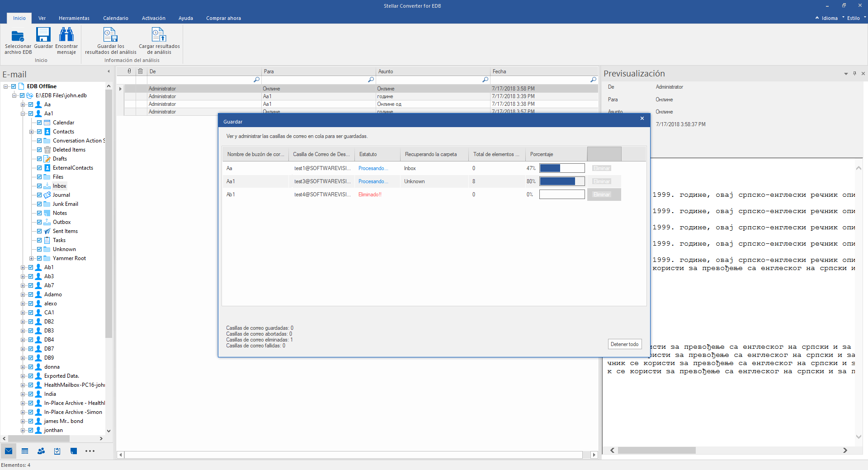Click the attachment column header icon
The width and height of the screenshot is (868, 470).
tap(129, 71)
